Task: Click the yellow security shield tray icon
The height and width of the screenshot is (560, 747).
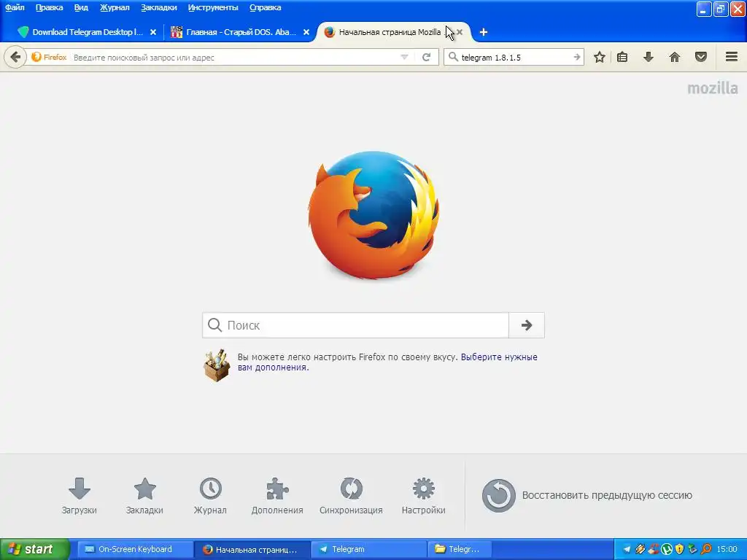Action: [680, 549]
